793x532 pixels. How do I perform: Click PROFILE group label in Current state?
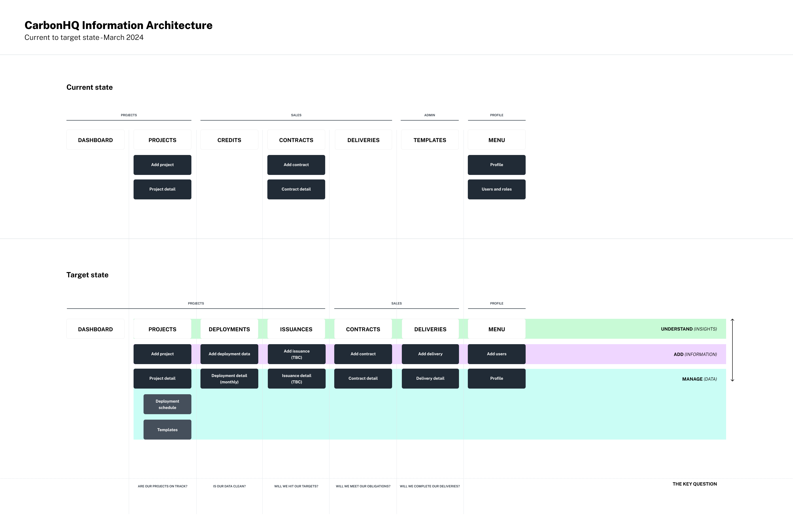[x=497, y=115]
